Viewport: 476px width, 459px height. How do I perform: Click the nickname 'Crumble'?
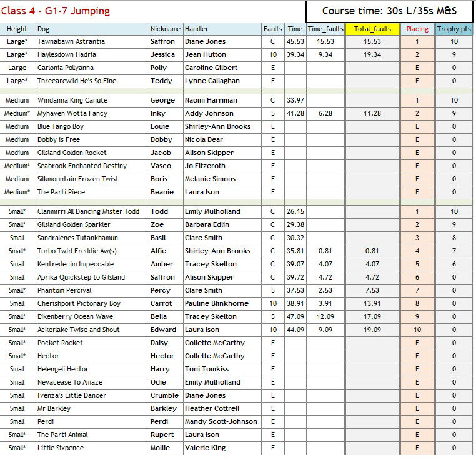tap(164, 395)
